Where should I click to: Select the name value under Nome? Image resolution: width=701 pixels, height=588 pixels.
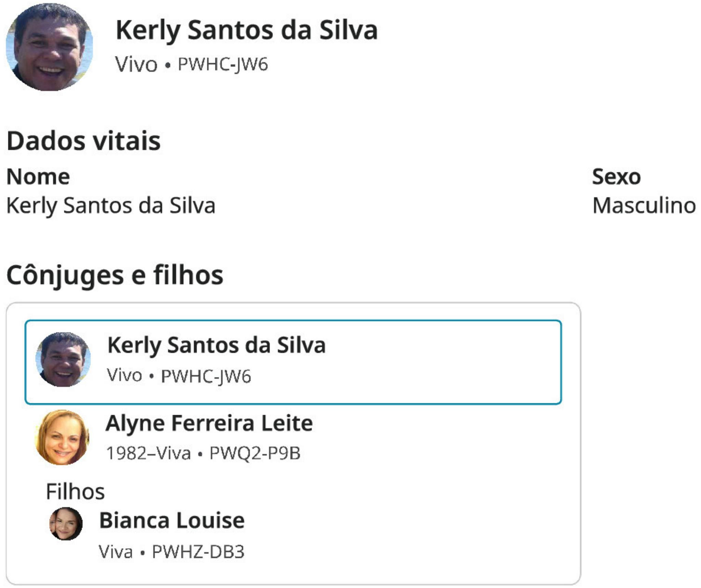(111, 205)
